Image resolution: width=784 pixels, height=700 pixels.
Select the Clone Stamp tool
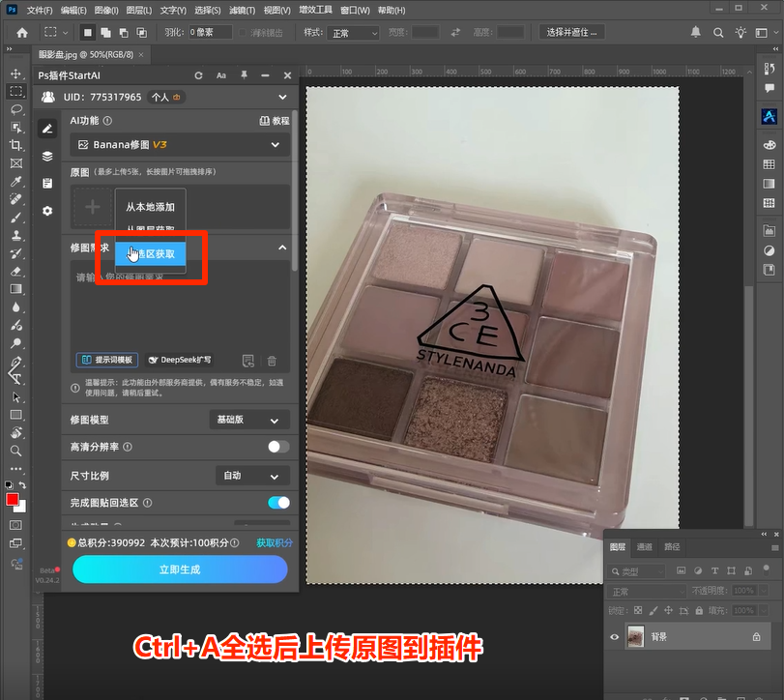pos(16,235)
